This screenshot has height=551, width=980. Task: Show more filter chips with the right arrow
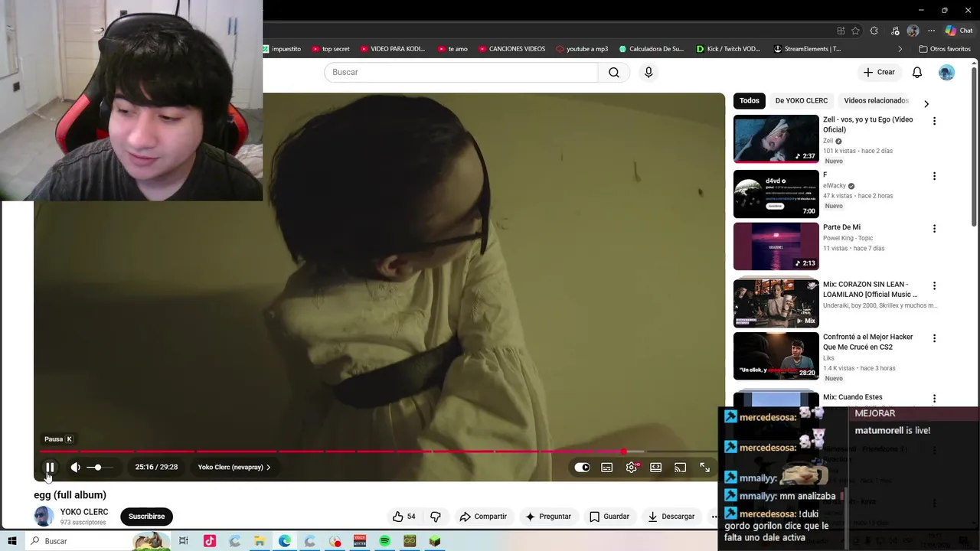coord(926,103)
